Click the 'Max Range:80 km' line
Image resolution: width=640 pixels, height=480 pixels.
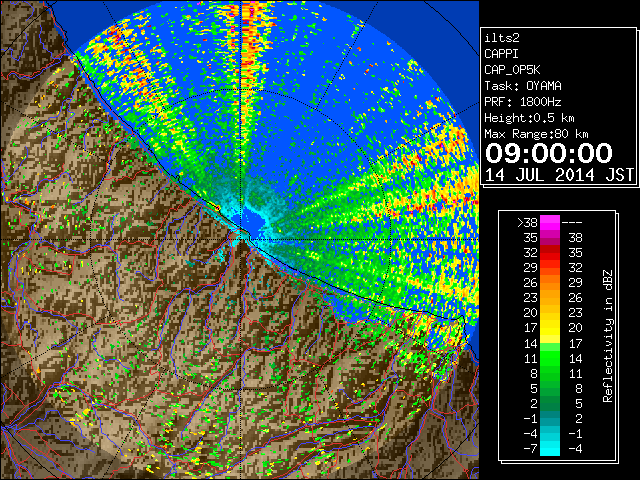pos(536,134)
